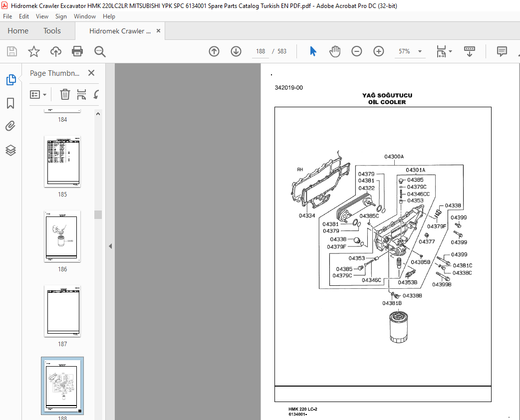The height and width of the screenshot is (420, 520).
Task: Open the View menu
Action: pyautogui.click(x=42, y=16)
